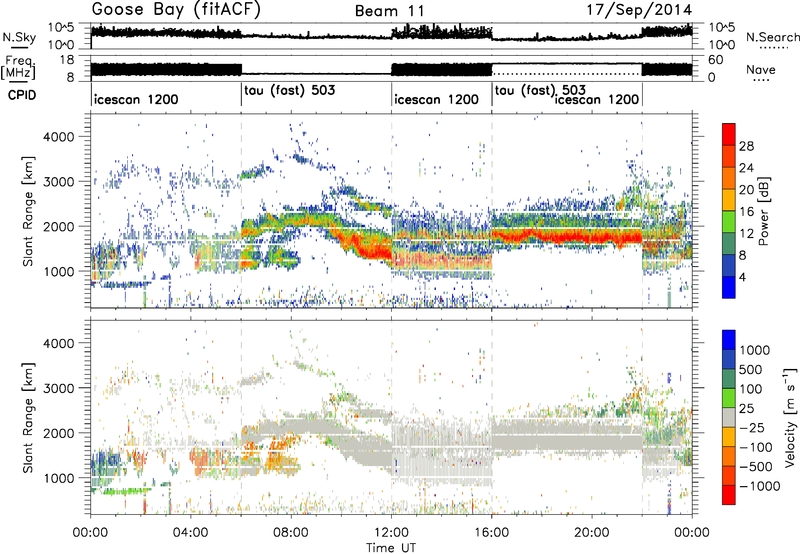Click the '08:00' time axis tick label
800x554 pixels.
pyautogui.click(x=291, y=533)
